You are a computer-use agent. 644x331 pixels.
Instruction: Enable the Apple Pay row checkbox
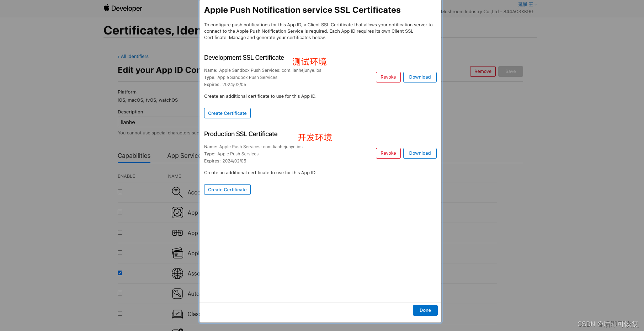pyautogui.click(x=120, y=252)
